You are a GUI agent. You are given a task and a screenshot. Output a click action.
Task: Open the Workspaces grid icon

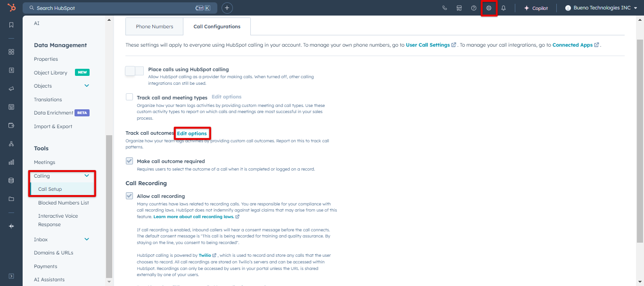11,52
